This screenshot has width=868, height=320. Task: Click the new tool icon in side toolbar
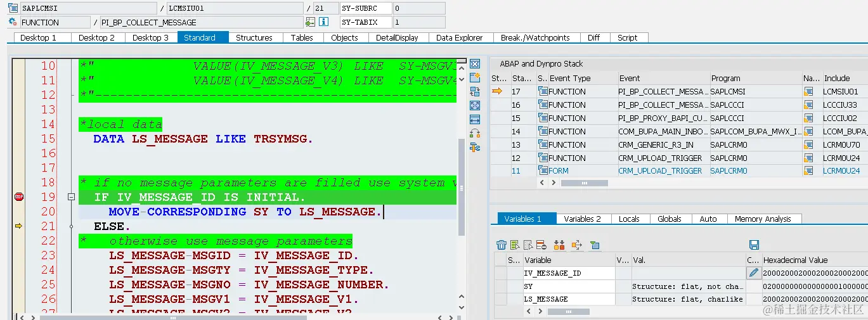(475, 77)
